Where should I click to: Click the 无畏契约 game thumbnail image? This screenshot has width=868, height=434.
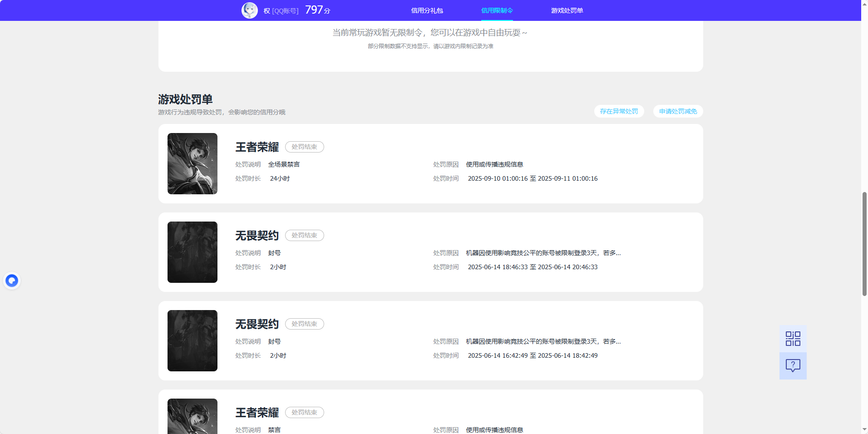click(x=192, y=252)
